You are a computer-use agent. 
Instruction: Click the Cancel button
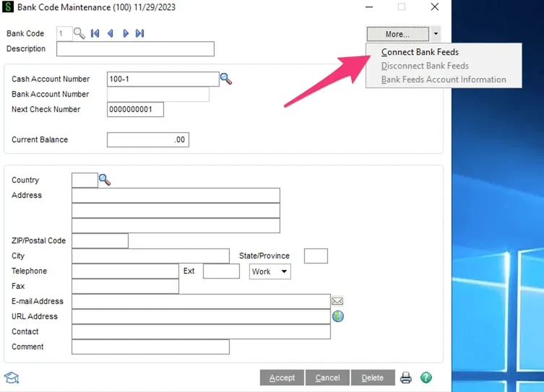coord(327,378)
